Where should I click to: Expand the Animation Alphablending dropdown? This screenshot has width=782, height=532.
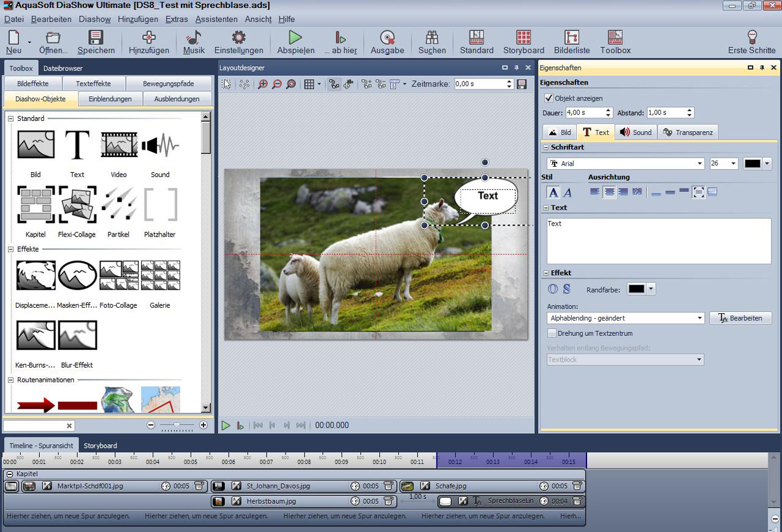click(700, 318)
